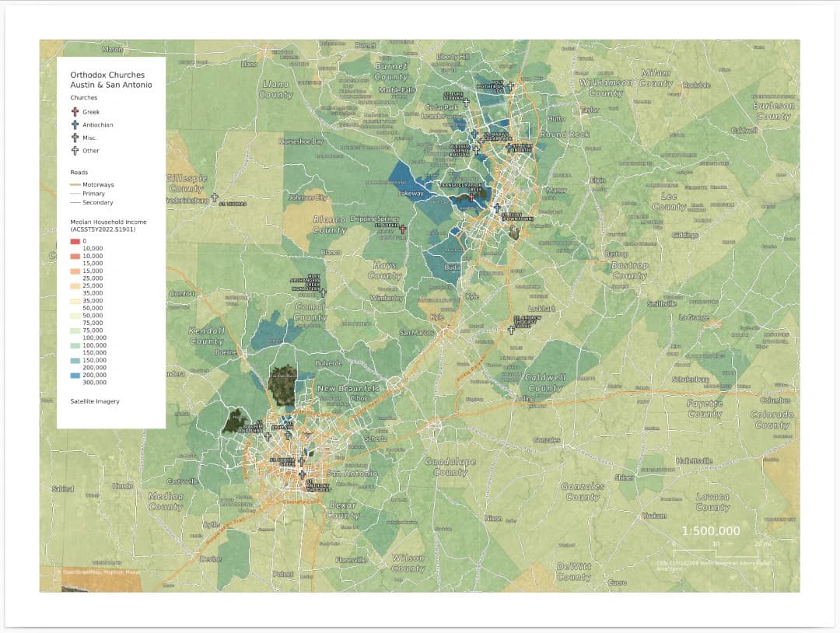Click the Other cross legend icon

click(75, 151)
